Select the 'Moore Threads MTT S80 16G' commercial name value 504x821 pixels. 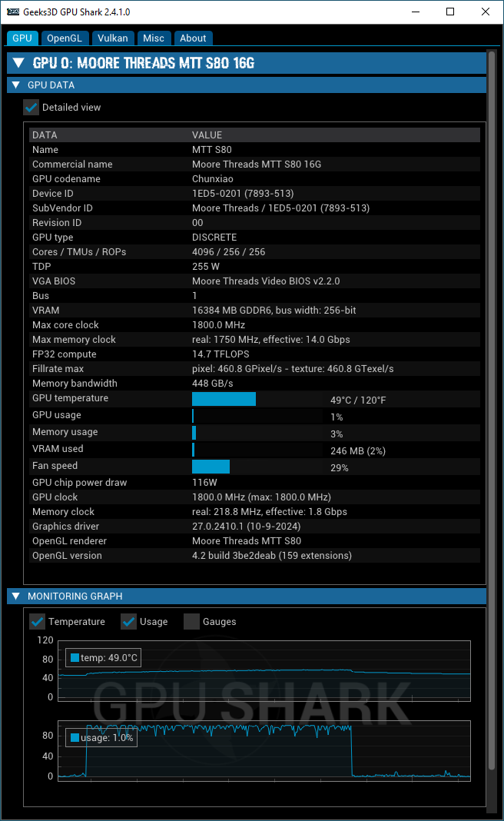(257, 165)
